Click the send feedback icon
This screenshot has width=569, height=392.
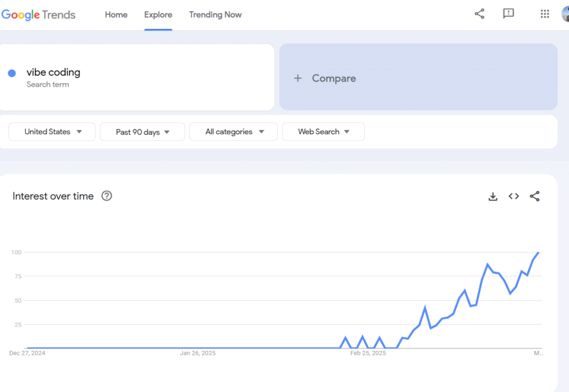(x=508, y=14)
